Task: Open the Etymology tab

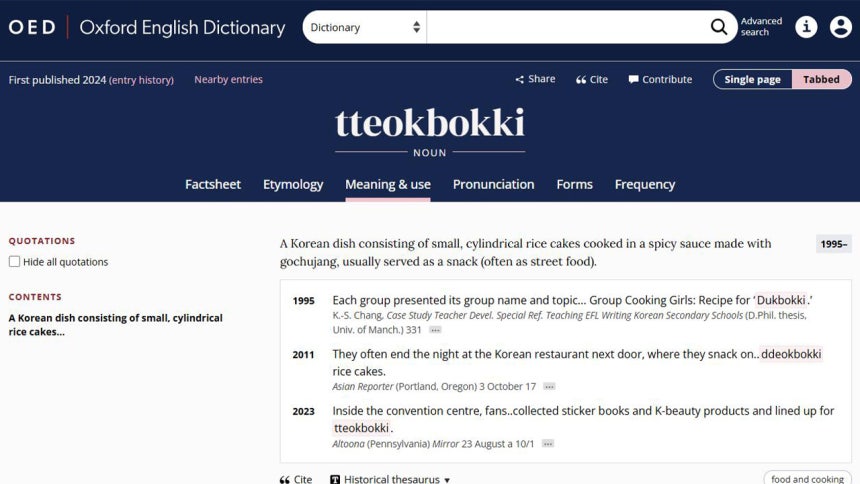Action: tap(293, 184)
